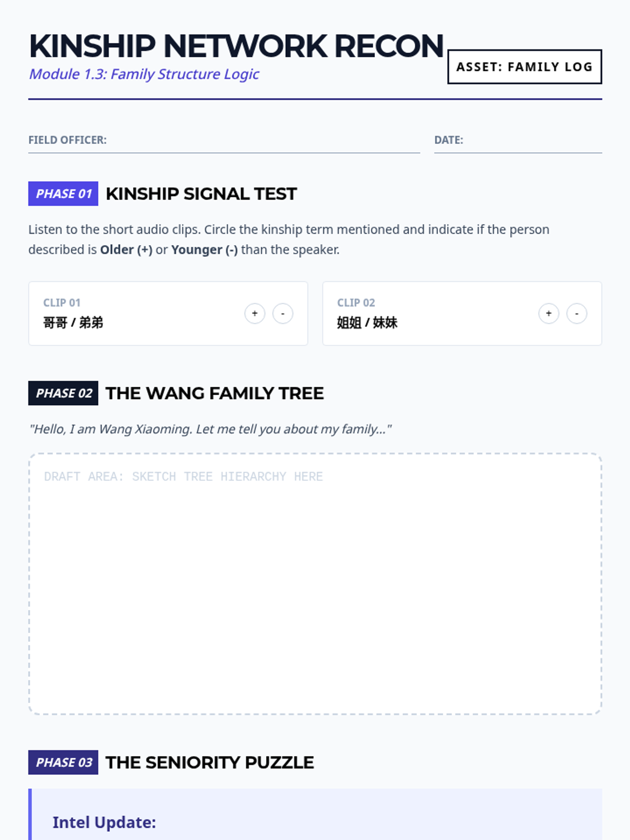Screen dimensions: 630x840
Task: Click the Asset: Family Log badge
Action: (524, 67)
